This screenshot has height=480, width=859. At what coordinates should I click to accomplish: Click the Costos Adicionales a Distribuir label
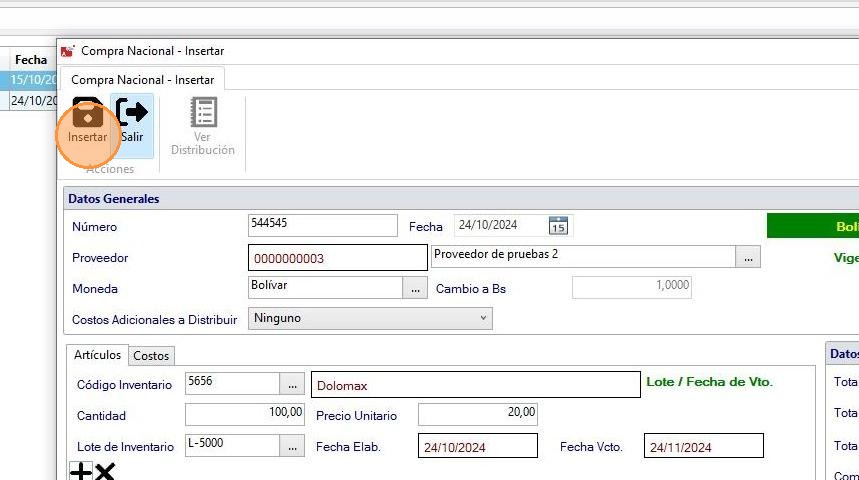click(154, 319)
